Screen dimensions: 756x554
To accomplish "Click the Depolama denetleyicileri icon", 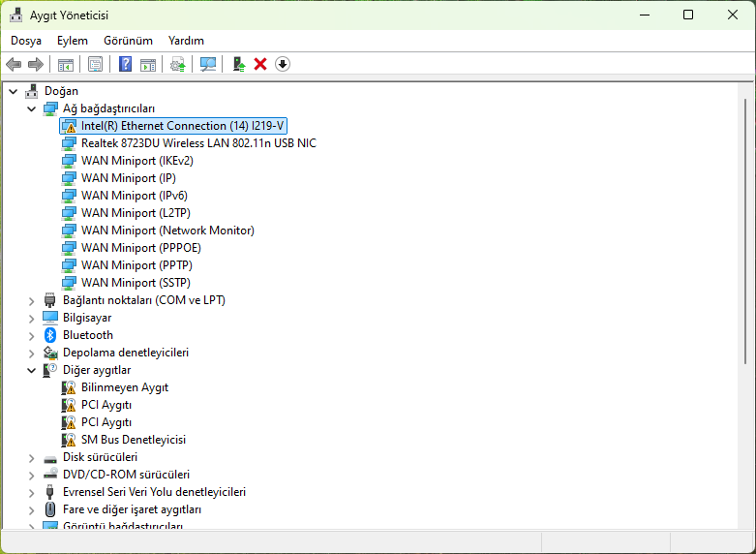I will point(50,353).
